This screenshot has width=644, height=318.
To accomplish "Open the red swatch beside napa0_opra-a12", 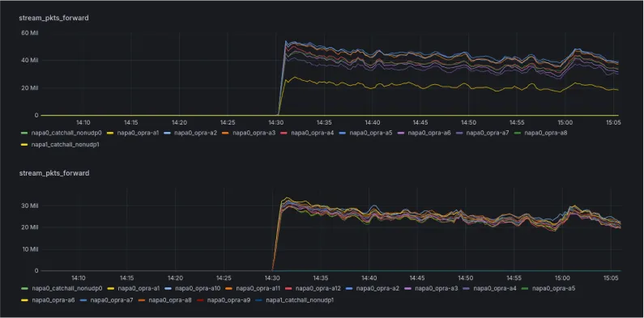I will pos(289,289).
